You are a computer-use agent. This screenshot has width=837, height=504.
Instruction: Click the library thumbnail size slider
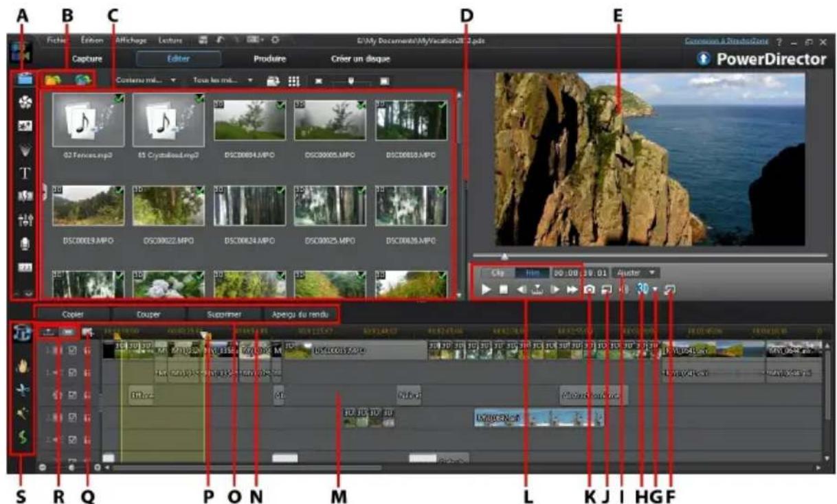pyautogui.click(x=351, y=80)
